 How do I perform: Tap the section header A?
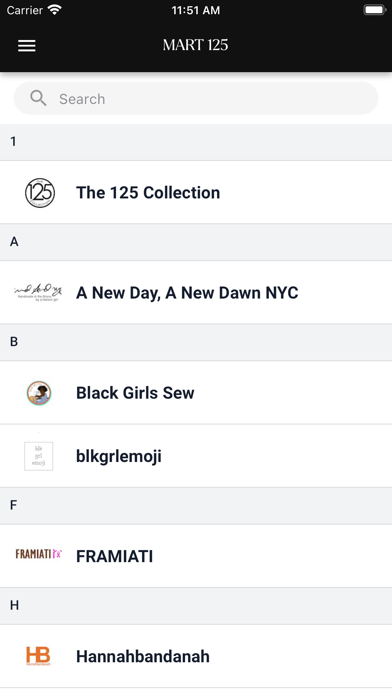pyautogui.click(x=196, y=242)
